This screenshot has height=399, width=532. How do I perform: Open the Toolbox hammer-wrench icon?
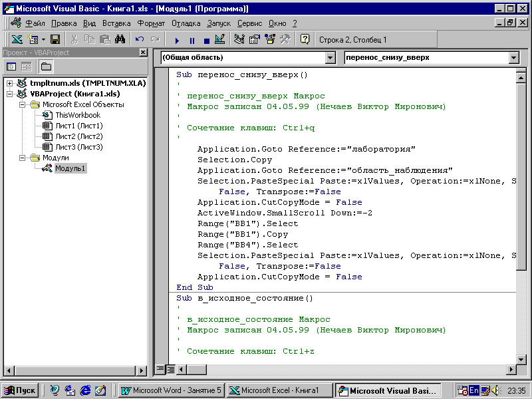(x=285, y=39)
